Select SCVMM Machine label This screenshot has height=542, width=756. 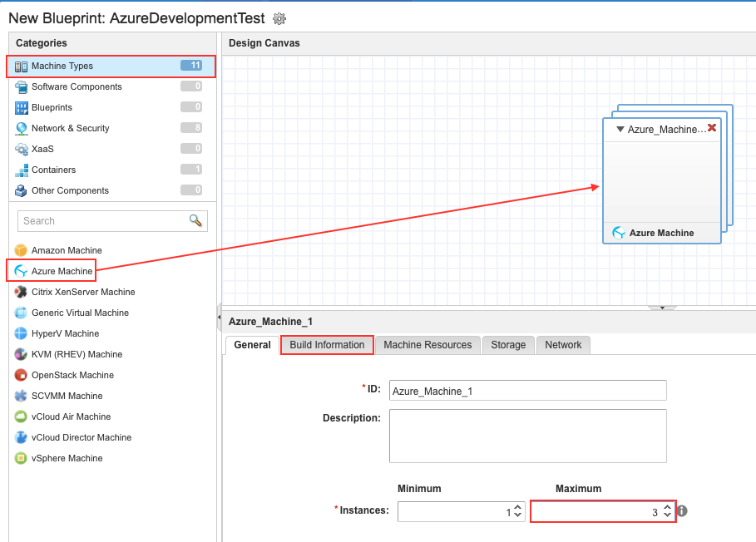67,396
